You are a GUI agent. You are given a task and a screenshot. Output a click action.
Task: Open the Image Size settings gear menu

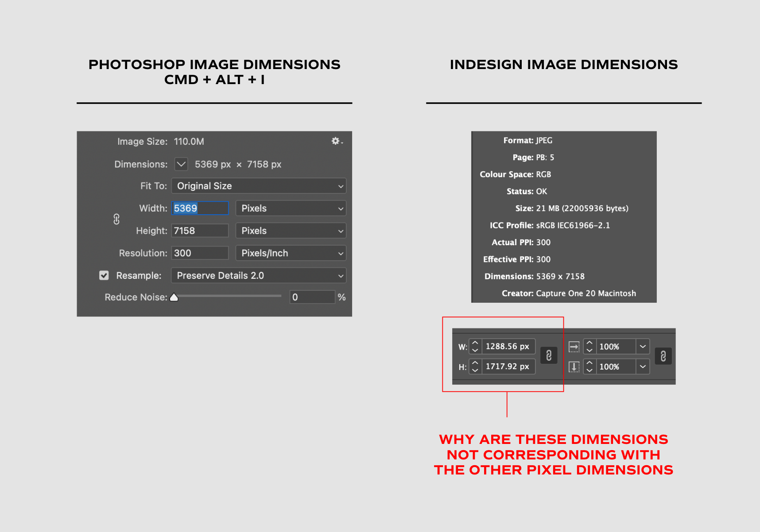pyautogui.click(x=335, y=141)
